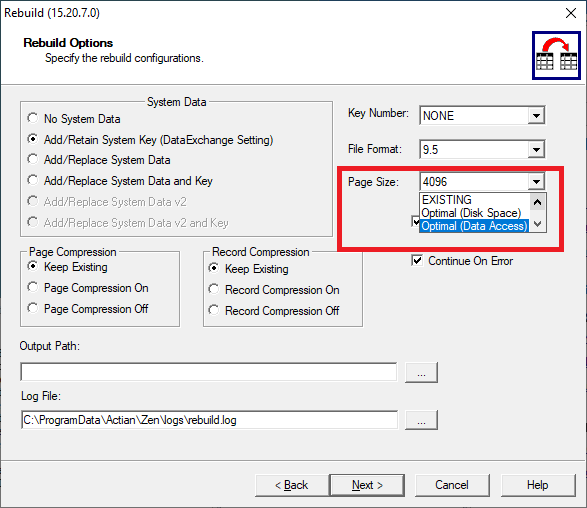Image resolution: width=587 pixels, height=508 pixels.
Task: Choose Add/Replace System Data and Key
Action: (33, 180)
